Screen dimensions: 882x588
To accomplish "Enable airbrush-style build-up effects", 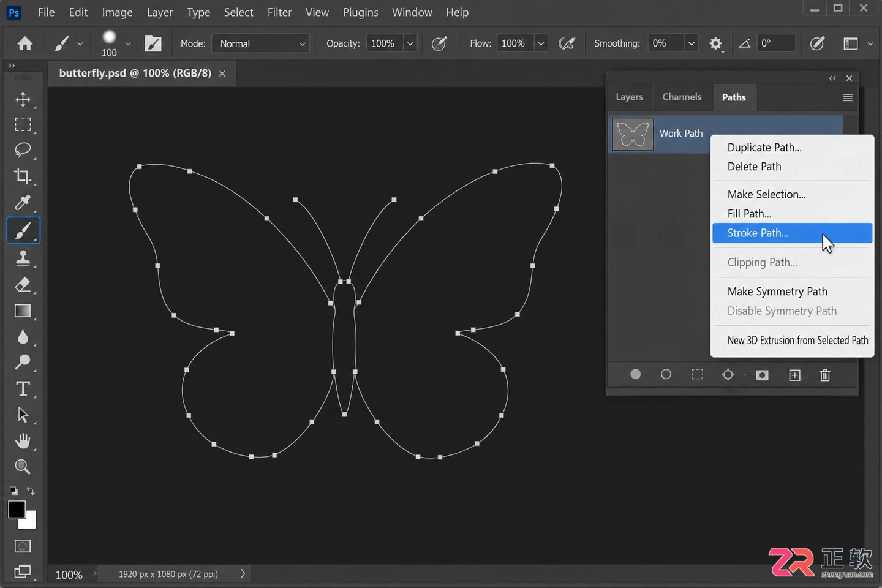I will click(567, 43).
